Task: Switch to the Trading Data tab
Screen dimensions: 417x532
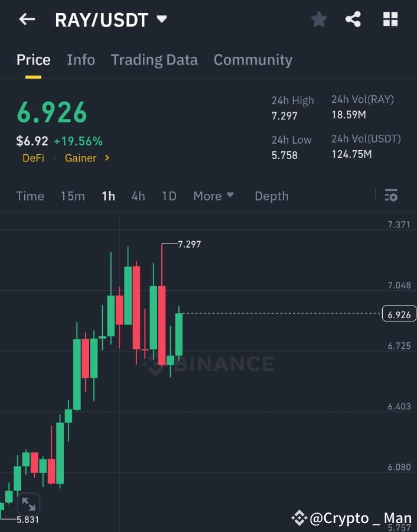Action: pos(154,60)
